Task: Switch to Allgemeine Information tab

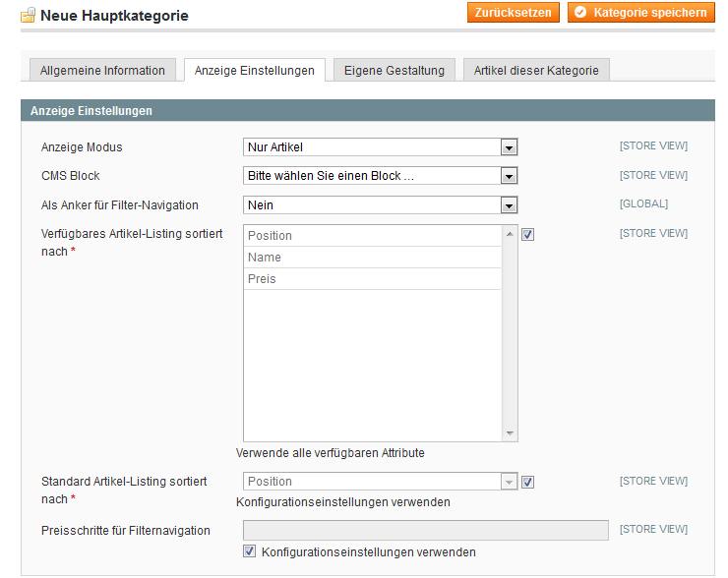Action: 102,70
